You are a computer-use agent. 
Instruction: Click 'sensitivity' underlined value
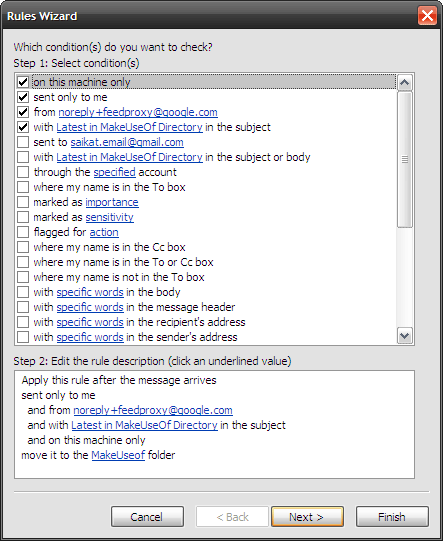click(x=109, y=217)
